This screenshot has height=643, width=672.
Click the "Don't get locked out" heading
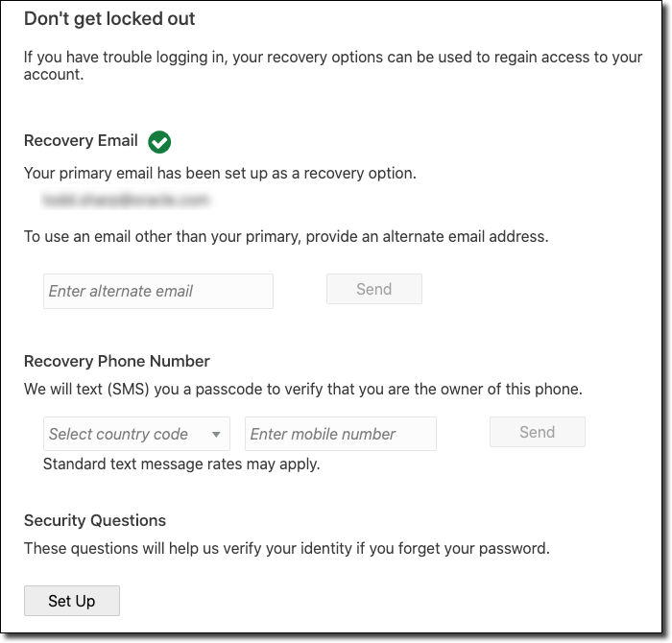point(109,18)
